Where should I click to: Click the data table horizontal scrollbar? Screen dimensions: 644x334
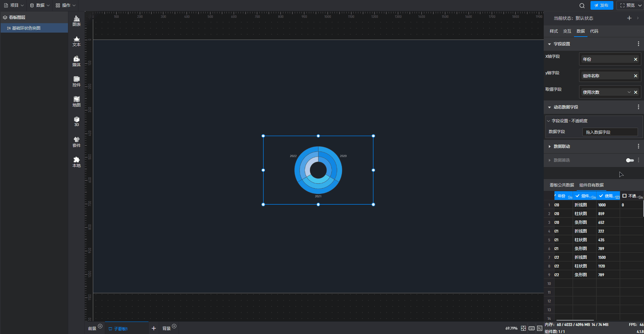click(575, 320)
